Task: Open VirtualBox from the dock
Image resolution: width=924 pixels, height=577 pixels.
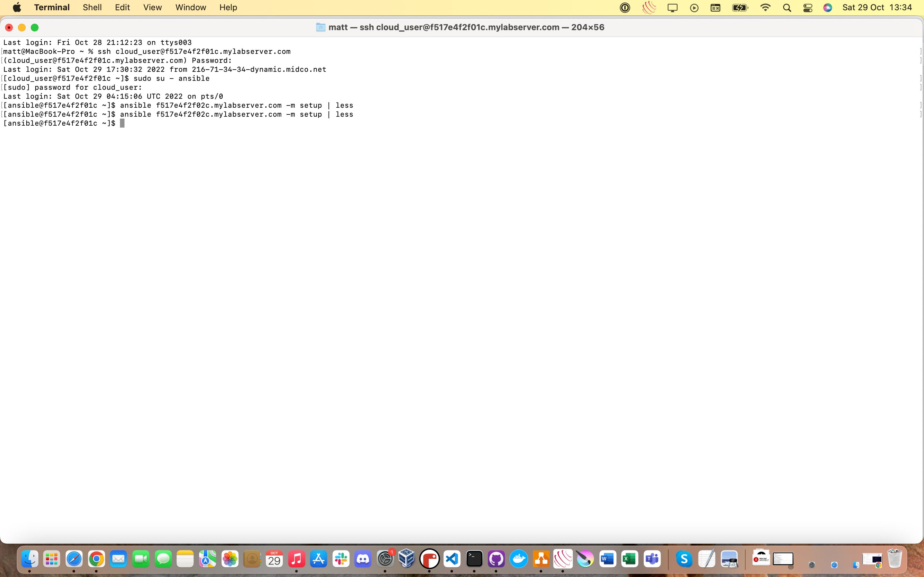Action: [x=406, y=559]
